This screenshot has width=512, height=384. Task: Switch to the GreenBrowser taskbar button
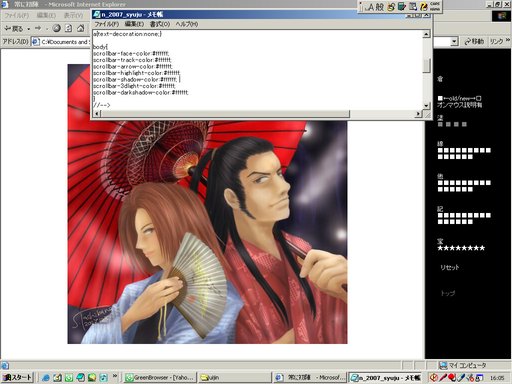[x=160, y=378]
